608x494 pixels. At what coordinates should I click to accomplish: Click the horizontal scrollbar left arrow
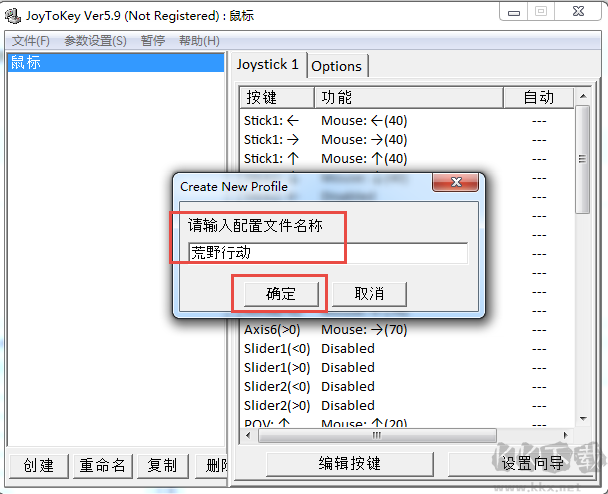pyautogui.click(x=249, y=435)
